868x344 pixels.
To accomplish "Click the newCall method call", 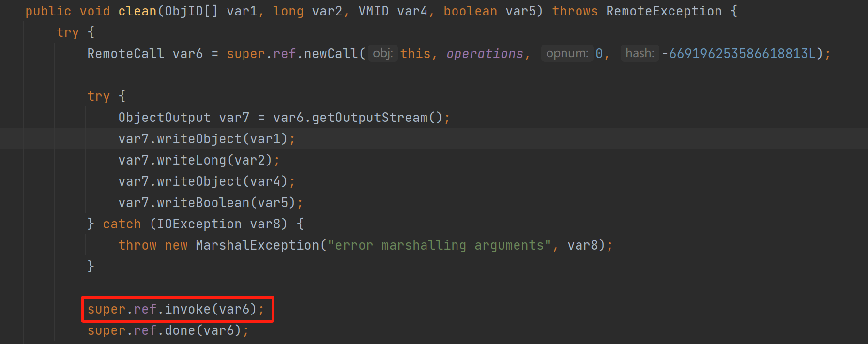I will click(x=331, y=54).
